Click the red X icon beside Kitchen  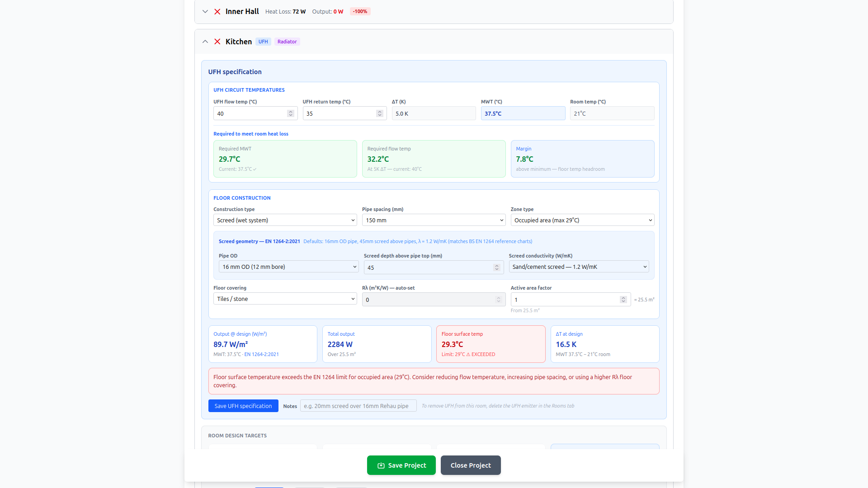(x=217, y=42)
